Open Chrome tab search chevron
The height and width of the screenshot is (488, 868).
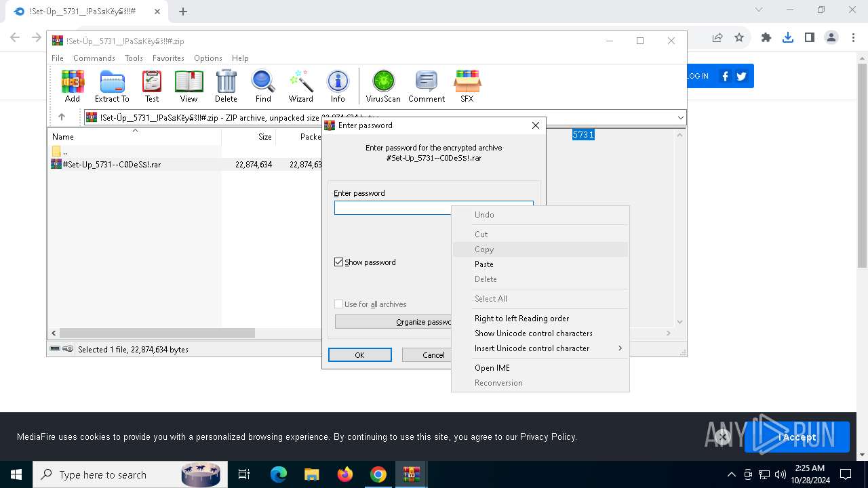click(x=759, y=10)
